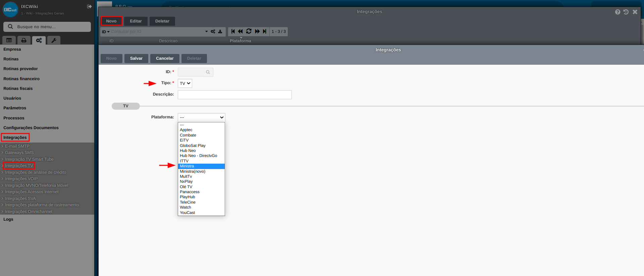Go to first page of records

[x=233, y=31]
